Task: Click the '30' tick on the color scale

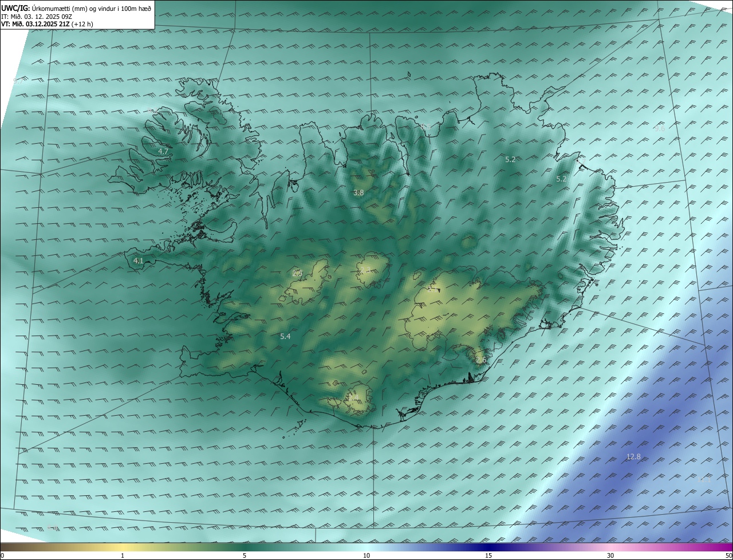Action: [610, 555]
